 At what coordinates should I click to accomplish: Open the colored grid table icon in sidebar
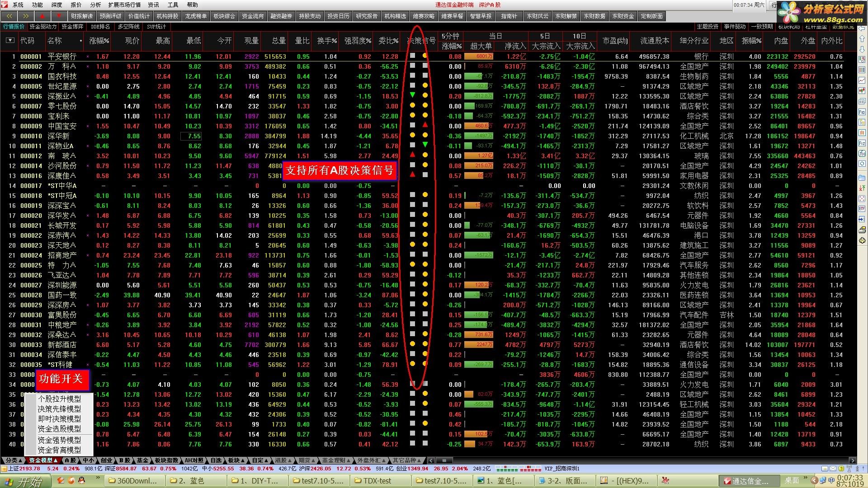click(x=862, y=70)
